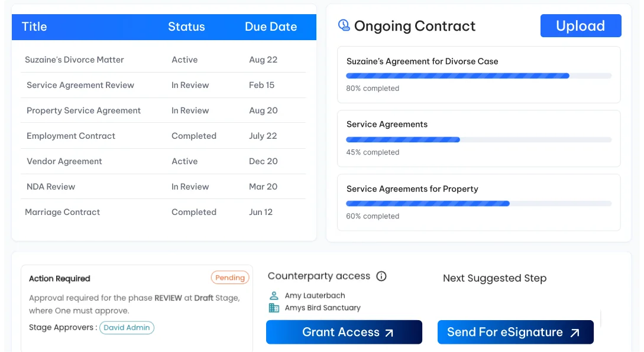Screen dimensions: 644x352
Task: Click the building icon beside Amys Bird Sanctuary
Action: coord(274,308)
